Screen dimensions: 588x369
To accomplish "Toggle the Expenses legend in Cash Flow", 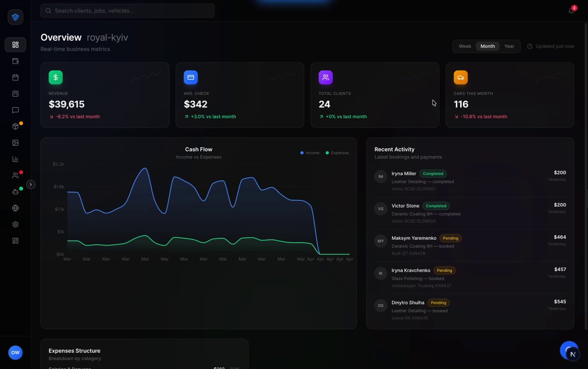I will tap(337, 153).
